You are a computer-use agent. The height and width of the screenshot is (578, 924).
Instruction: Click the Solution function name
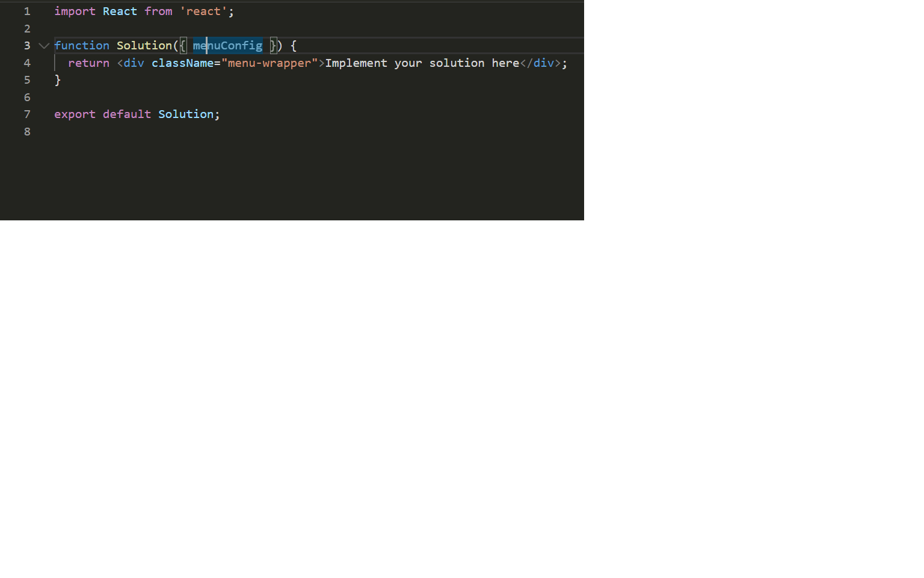(144, 45)
